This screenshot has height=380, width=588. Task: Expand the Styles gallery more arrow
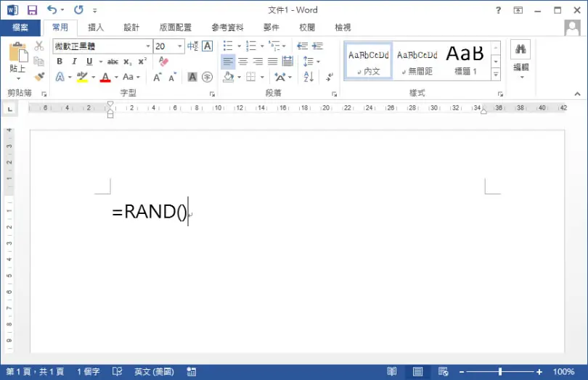[x=496, y=75]
